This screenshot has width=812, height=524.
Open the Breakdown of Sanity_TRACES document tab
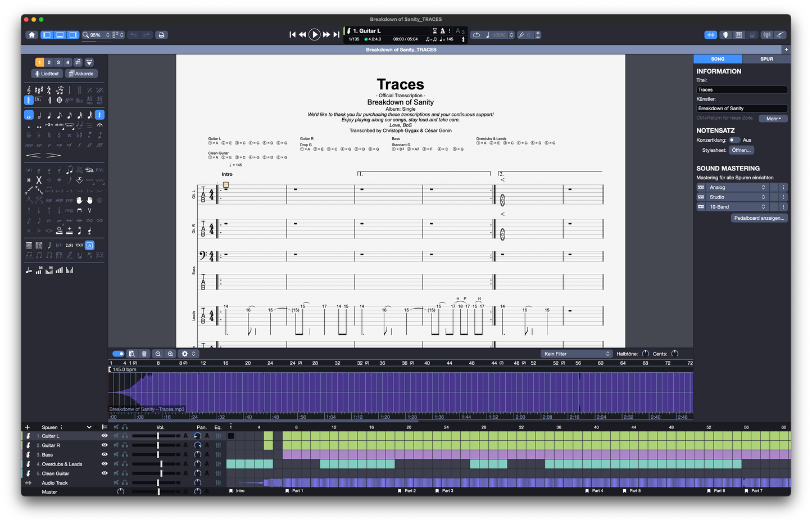tap(401, 49)
